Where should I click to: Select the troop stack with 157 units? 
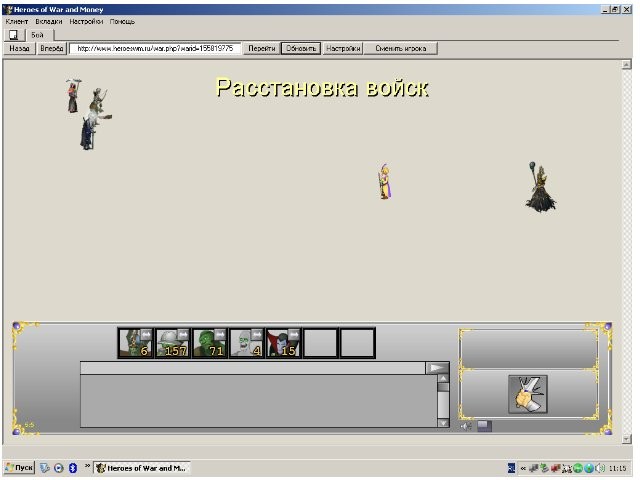[x=173, y=343]
